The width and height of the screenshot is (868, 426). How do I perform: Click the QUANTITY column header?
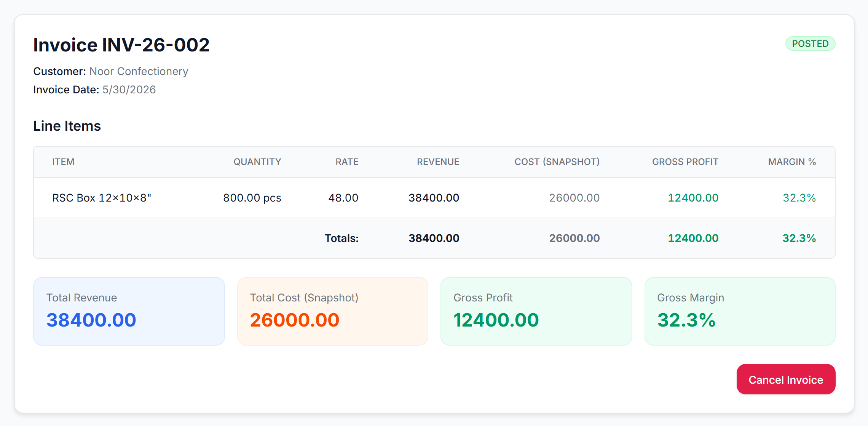click(x=257, y=162)
